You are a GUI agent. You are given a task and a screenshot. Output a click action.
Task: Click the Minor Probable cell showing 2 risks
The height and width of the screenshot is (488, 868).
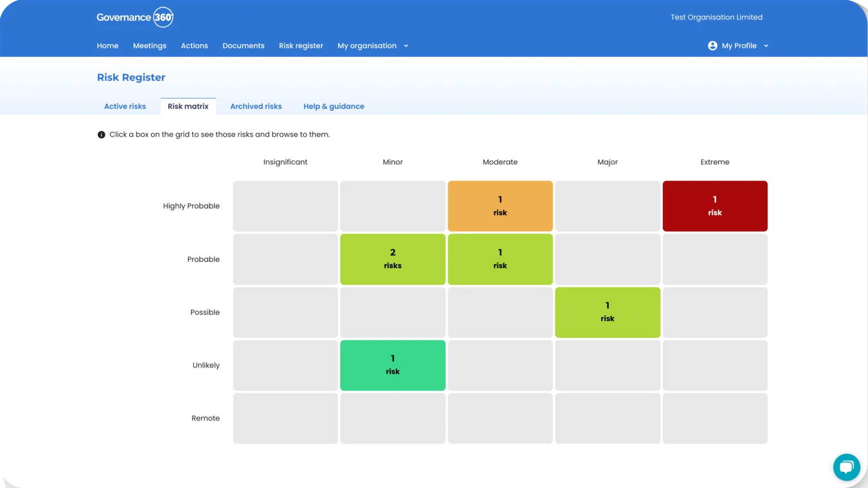click(x=393, y=259)
